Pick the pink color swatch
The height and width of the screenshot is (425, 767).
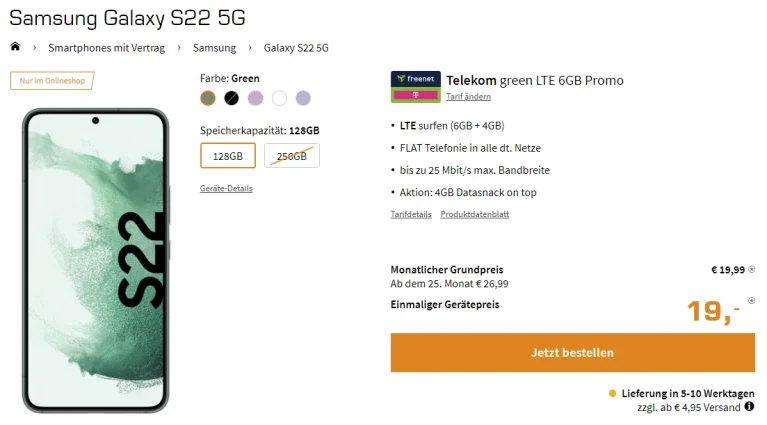(255, 98)
